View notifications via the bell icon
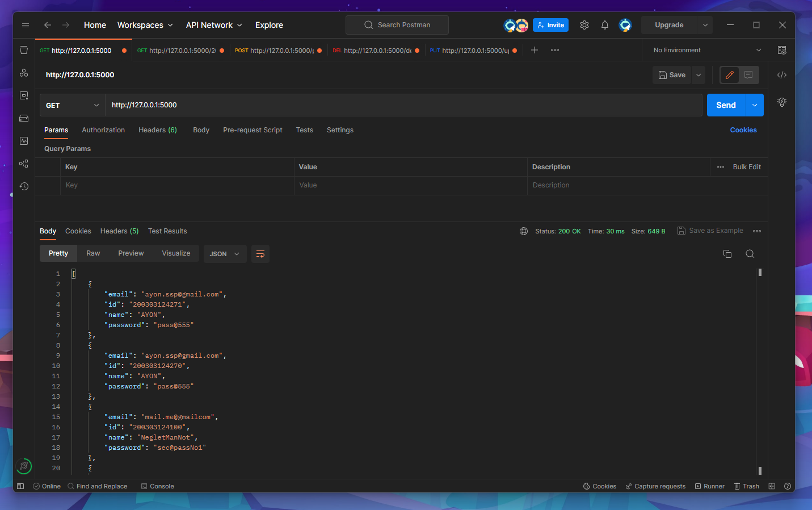The image size is (812, 510). (x=605, y=25)
